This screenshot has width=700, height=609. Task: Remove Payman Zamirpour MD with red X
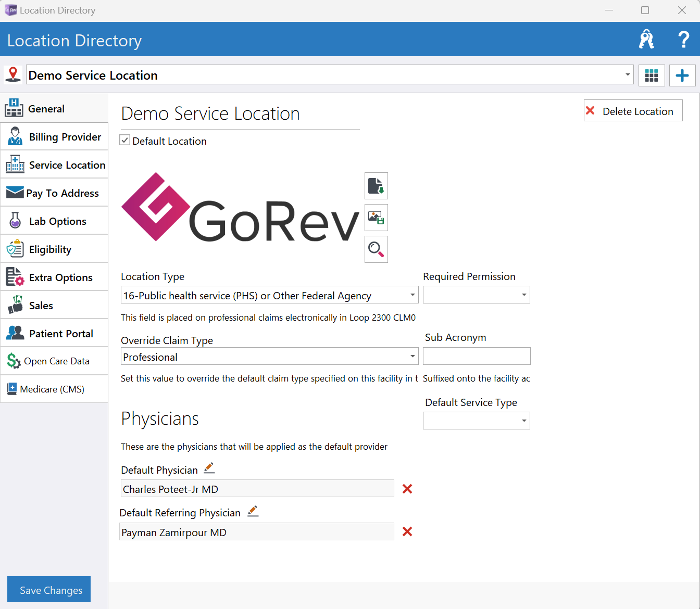[x=407, y=531]
